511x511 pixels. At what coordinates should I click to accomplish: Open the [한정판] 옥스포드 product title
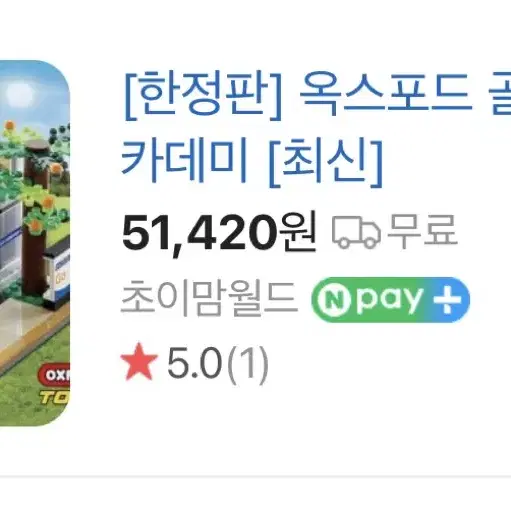(x=316, y=128)
